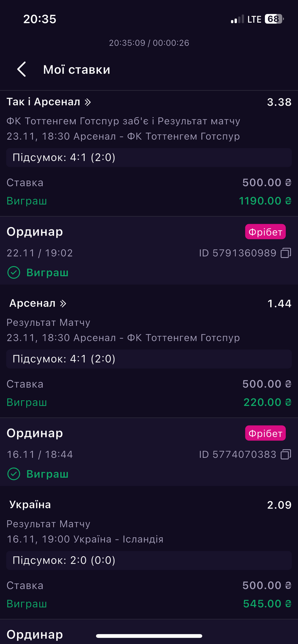Tap the green win checkmark for 16.11 bet
This screenshot has height=644, width=298.
[14, 474]
